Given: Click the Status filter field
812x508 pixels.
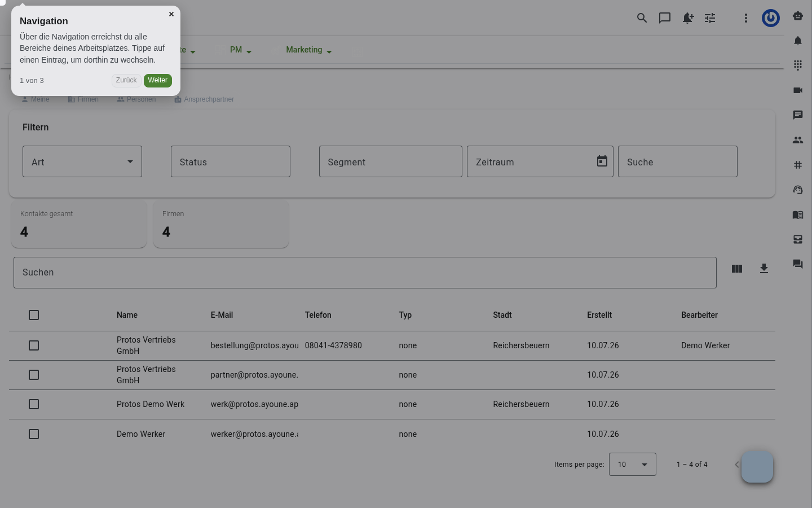Looking at the screenshot, I should point(231,161).
